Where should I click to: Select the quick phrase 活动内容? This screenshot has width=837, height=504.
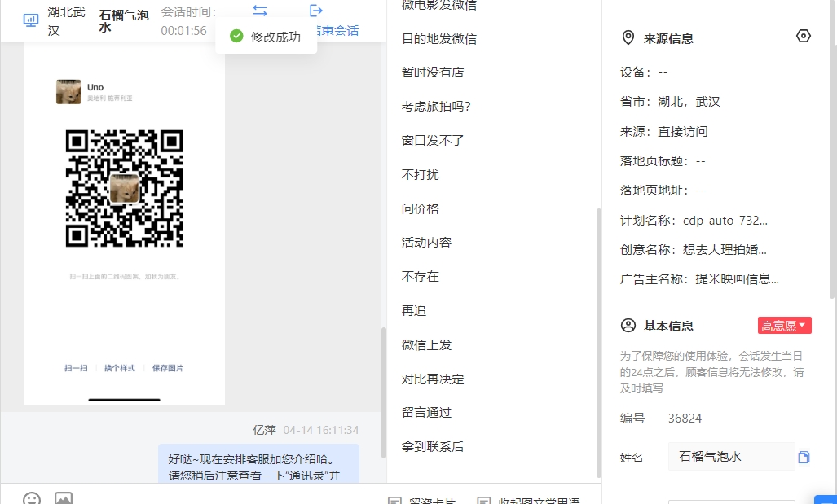point(426,243)
